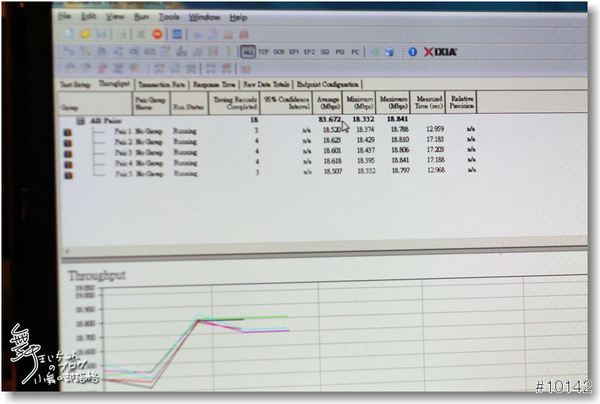600x404 pixels.
Task: Open the Run menu
Action: (x=141, y=17)
